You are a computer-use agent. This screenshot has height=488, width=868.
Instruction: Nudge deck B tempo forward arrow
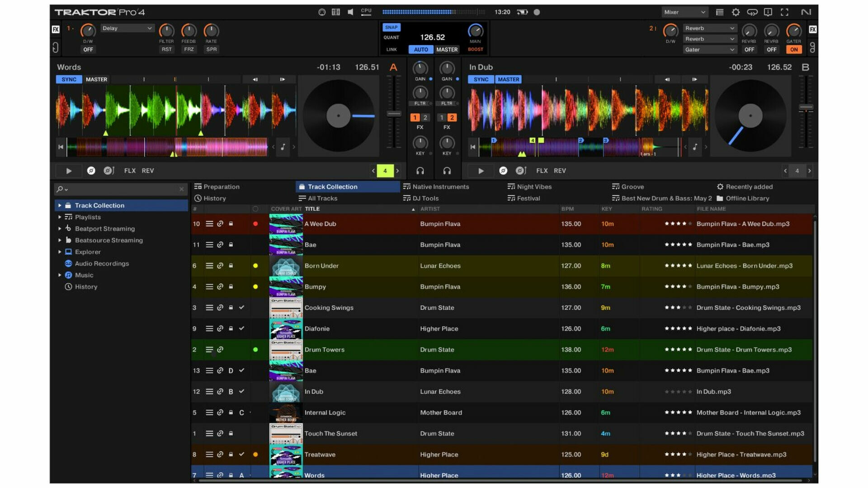(694, 80)
